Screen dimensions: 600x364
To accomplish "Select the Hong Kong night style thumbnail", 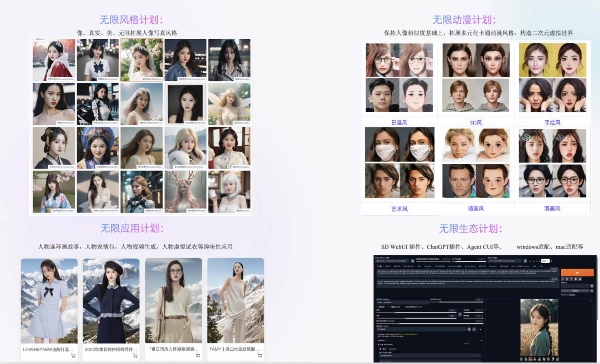I will click(186, 60).
